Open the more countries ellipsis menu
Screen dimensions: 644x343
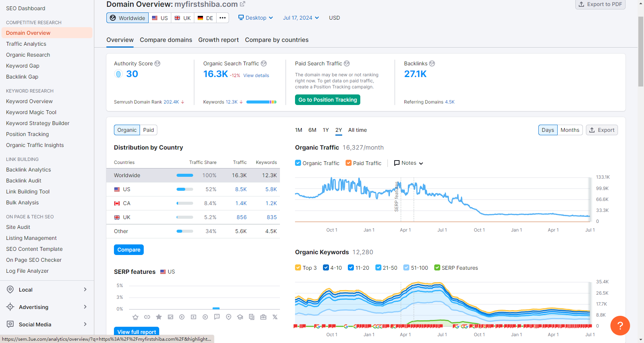coord(223,18)
